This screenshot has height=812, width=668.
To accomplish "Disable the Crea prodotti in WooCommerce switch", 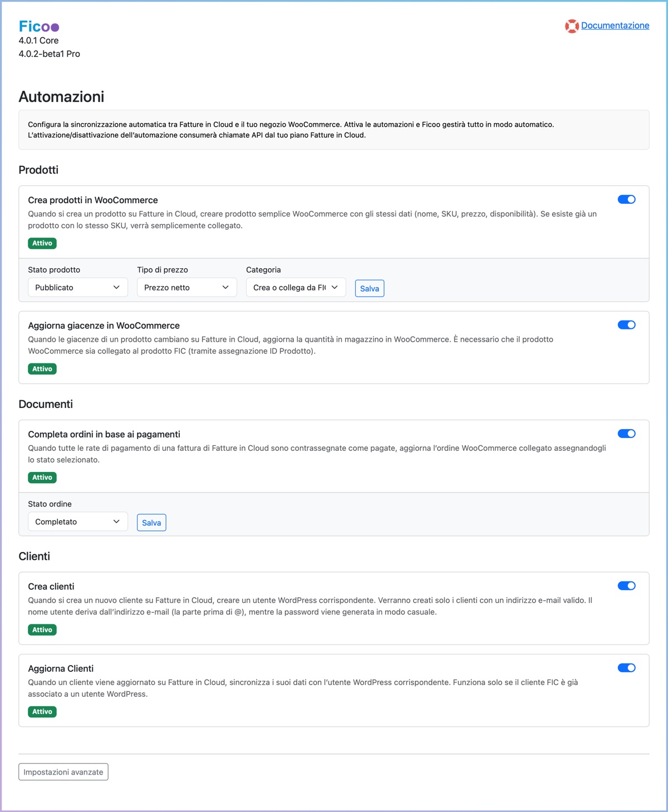I will coord(627,199).
